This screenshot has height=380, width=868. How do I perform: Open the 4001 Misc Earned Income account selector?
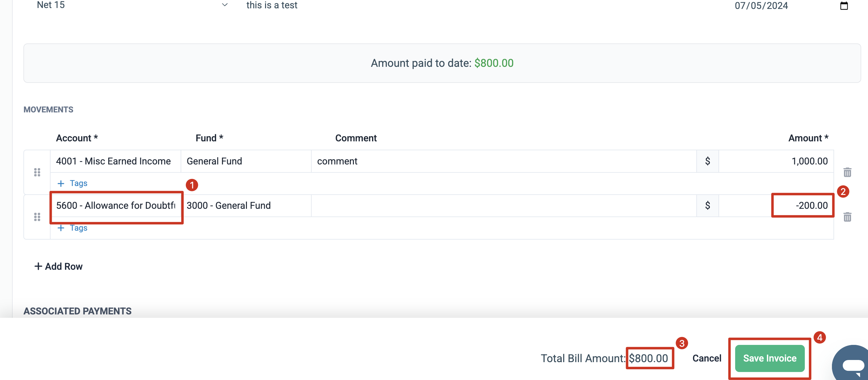click(116, 161)
